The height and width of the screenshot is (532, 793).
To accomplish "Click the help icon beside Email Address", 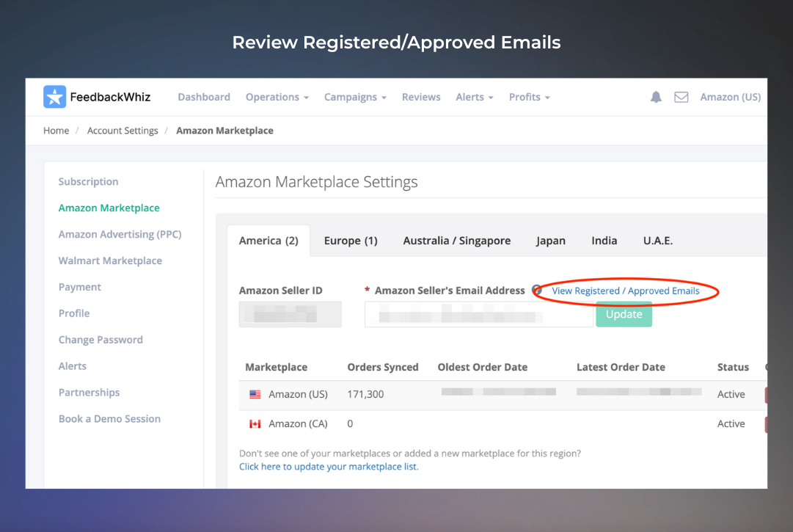I will (536, 291).
